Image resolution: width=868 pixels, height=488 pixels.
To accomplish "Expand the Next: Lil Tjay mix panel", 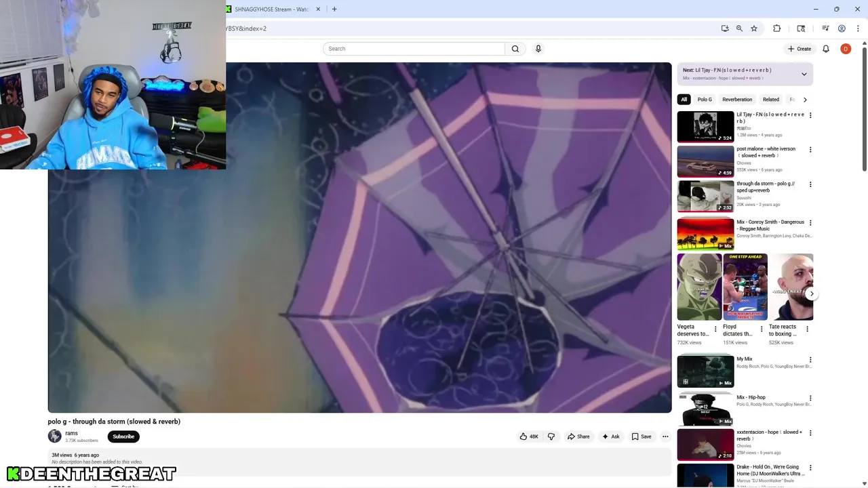I will [804, 74].
